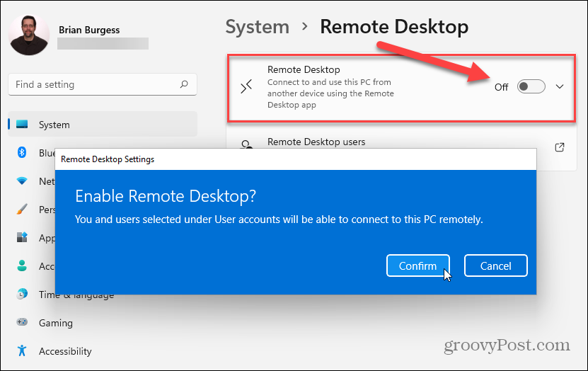The image size is (588, 371).
Task: Open Remote Desktop users external link icon
Action: click(x=559, y=147)
